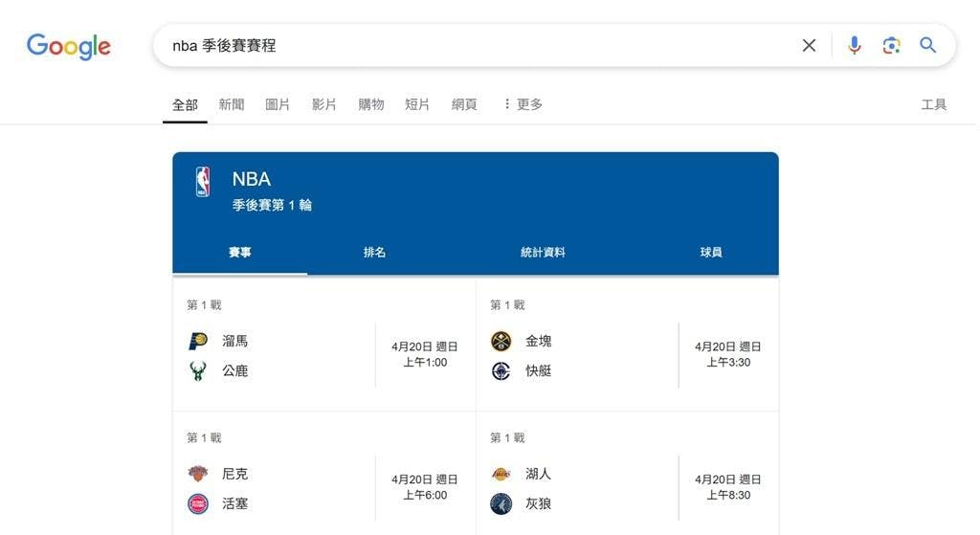Screen dimensions: 980x535
Task: Click in the search field with nba 季後賽賽程
Action: click(475, 45)
